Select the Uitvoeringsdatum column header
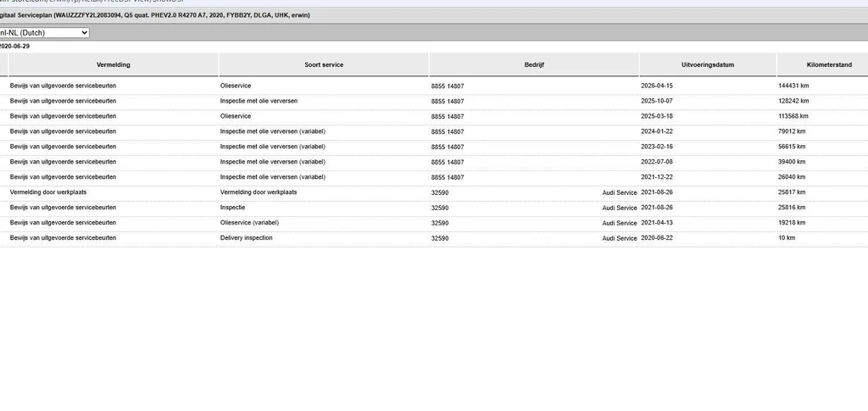The height and width of the screenshot is (411, 868). coord(708,64)
